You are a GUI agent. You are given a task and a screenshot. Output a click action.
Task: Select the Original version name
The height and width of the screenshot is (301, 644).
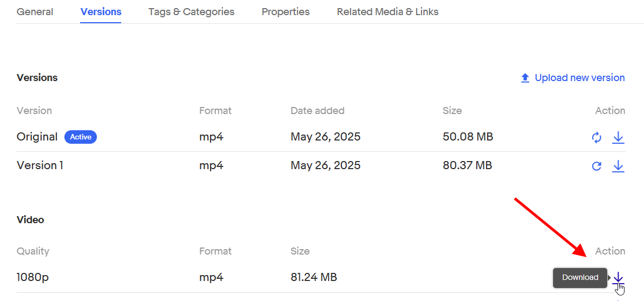37,137
